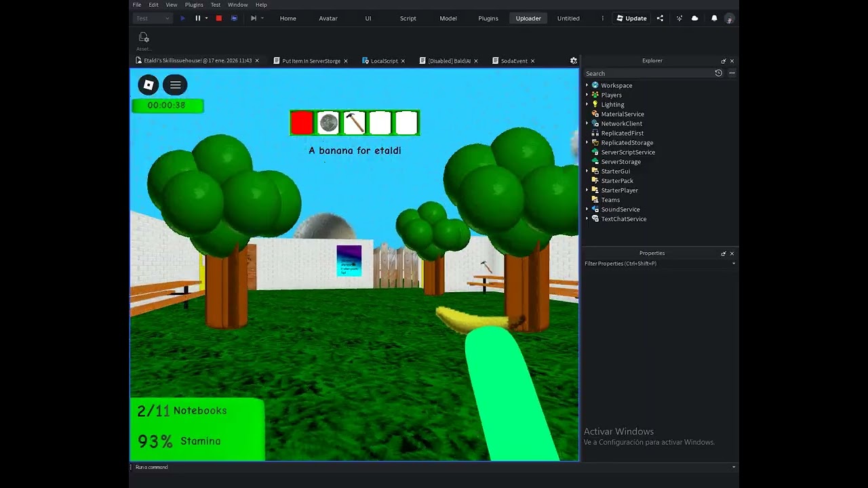The image size is (868, 488).
Task: Click the Update button
Action: pos(631,18)
